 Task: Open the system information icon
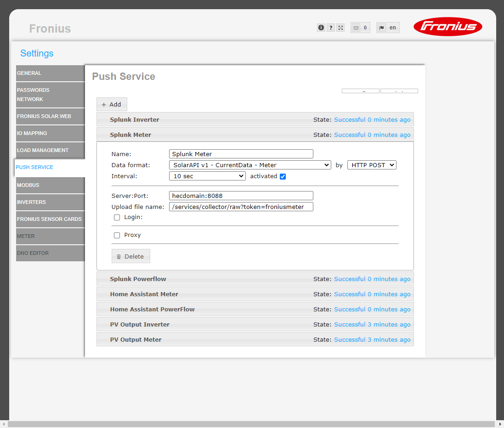pyautogui.click(x=321, y=28)
